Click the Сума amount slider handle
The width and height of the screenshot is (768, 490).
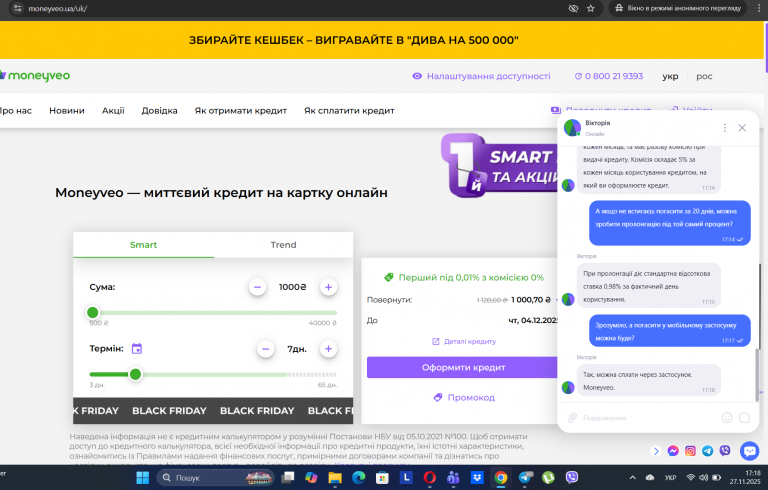(x=93, y=313)
